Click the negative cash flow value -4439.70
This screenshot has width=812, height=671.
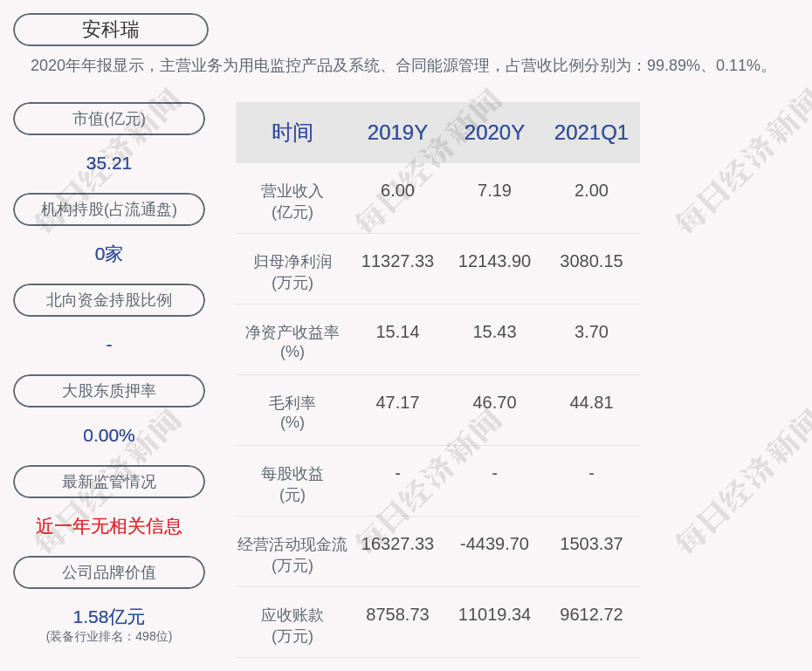(x=494, y=544)
